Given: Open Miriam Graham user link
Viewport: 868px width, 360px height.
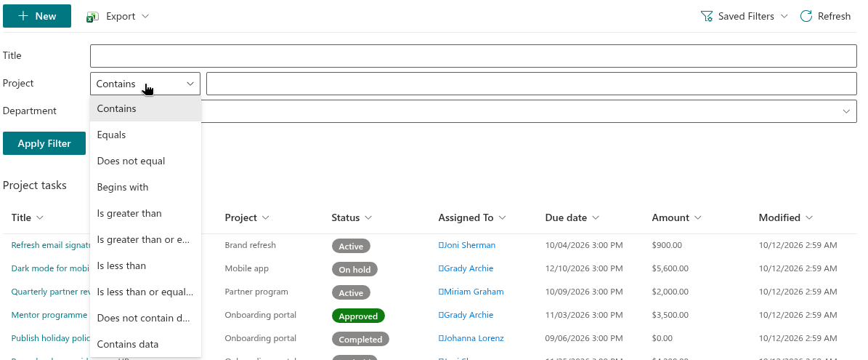Looking at the screenshot, I should tap(471, 292).
